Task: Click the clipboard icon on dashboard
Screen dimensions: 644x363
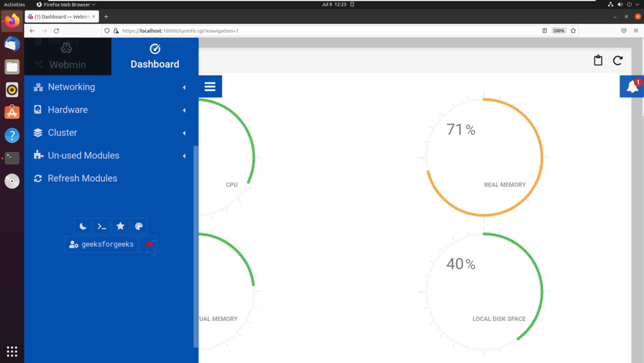Action: coord(598,61)
